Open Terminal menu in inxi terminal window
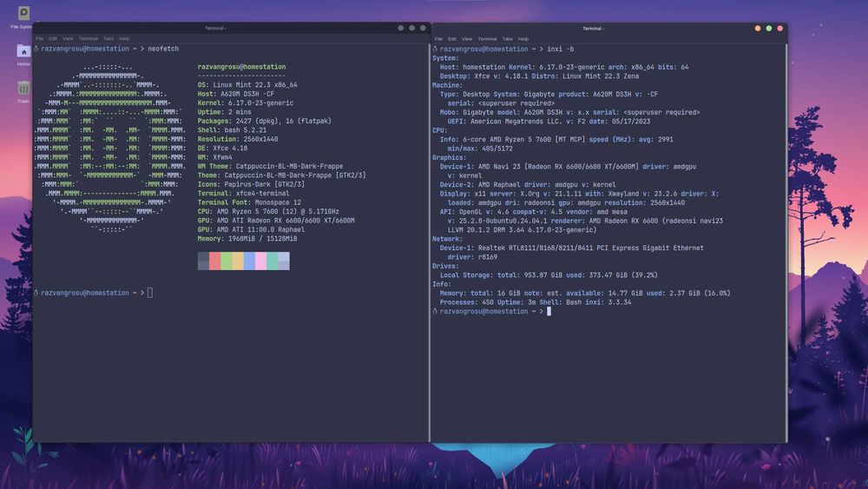Image resolution: width=868 pixels, height=489 pixels. (487, 39)
